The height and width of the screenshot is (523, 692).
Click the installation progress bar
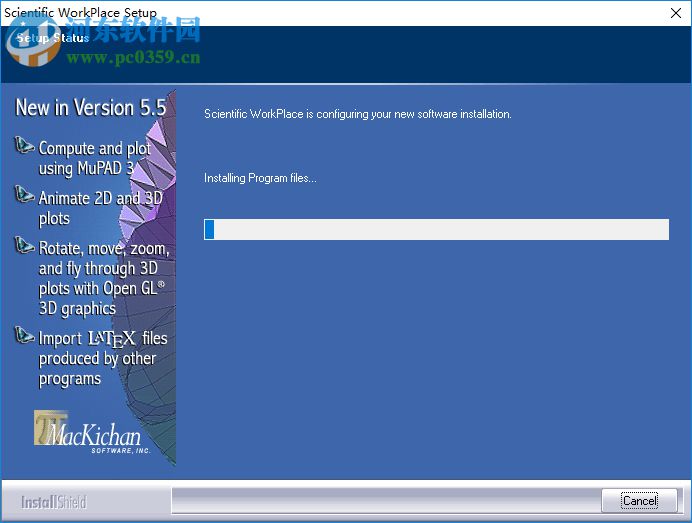point(436,230)
